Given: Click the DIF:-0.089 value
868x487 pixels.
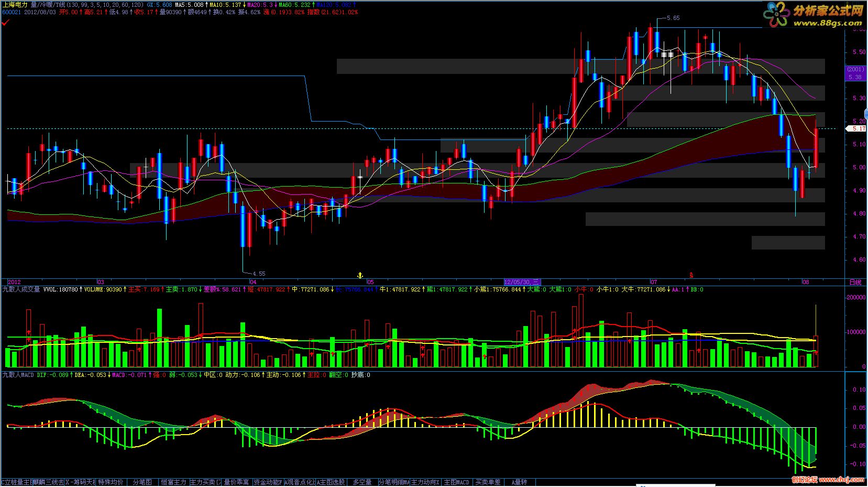Looking at the screenshot, I should (x=53, y=375).
